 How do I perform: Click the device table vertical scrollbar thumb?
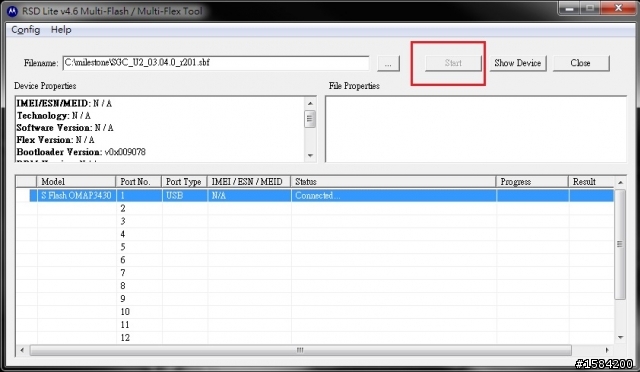coord(620,244)
